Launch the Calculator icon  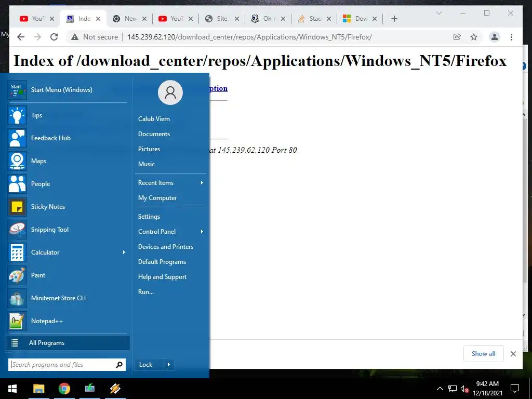pos(17,252)
